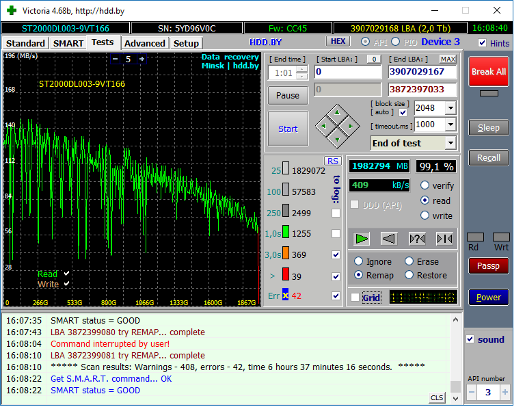Switch to the SMART tab
525x420 pixels.
[68, 43]
